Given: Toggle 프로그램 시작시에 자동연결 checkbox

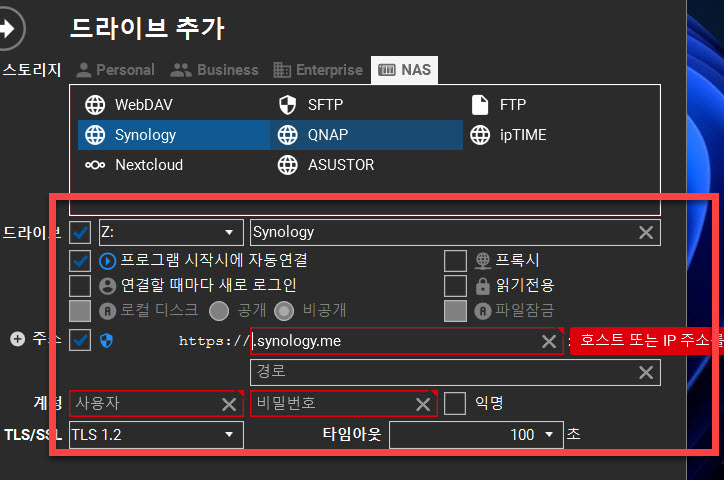Looking at the screenshot, I should click(x=80, y=261).
